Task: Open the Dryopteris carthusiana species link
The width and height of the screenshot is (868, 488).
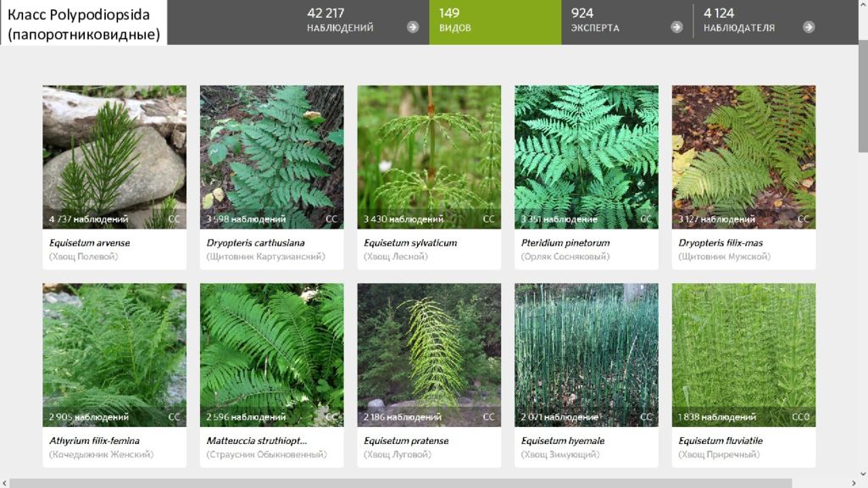Action: (255, 243)
